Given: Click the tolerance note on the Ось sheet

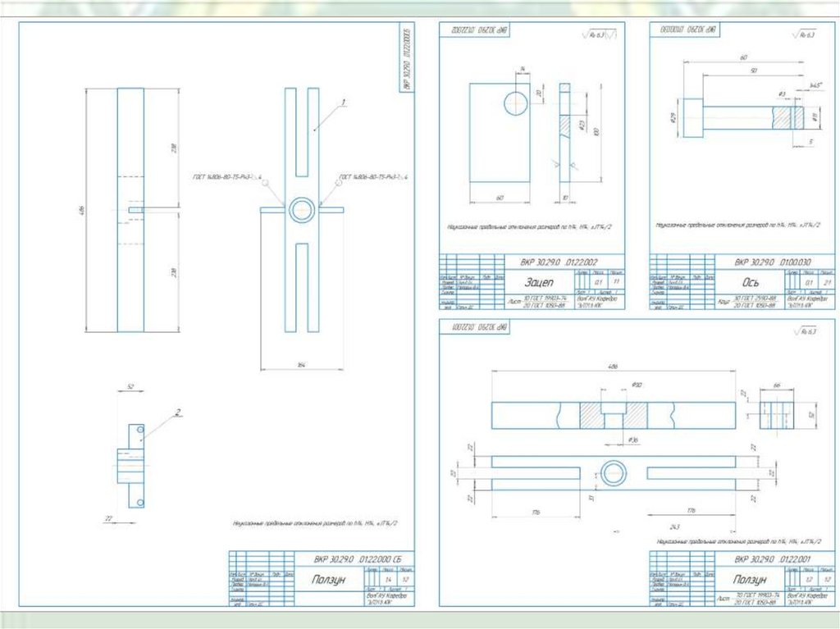Looking at the screenshot, I should 737,225.
